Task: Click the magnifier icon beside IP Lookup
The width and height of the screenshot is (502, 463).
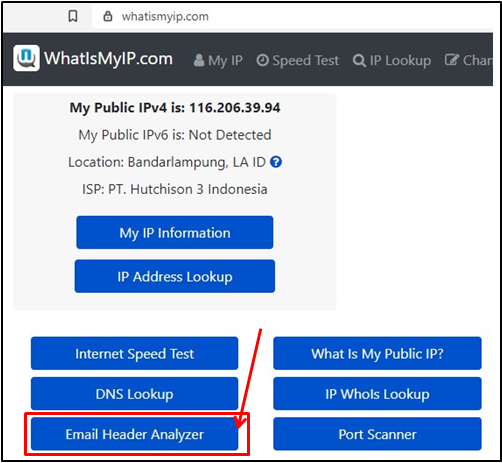Action: pyautogui.click(x=359, y=61)
